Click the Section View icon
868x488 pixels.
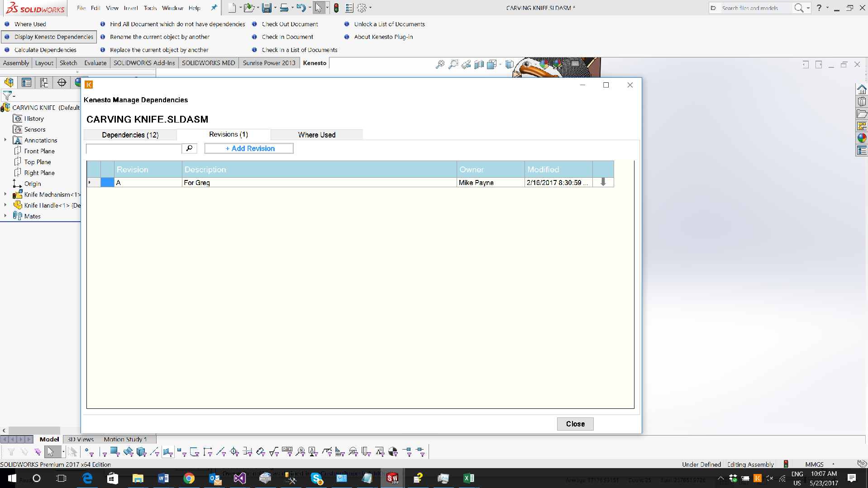point(479,65)
